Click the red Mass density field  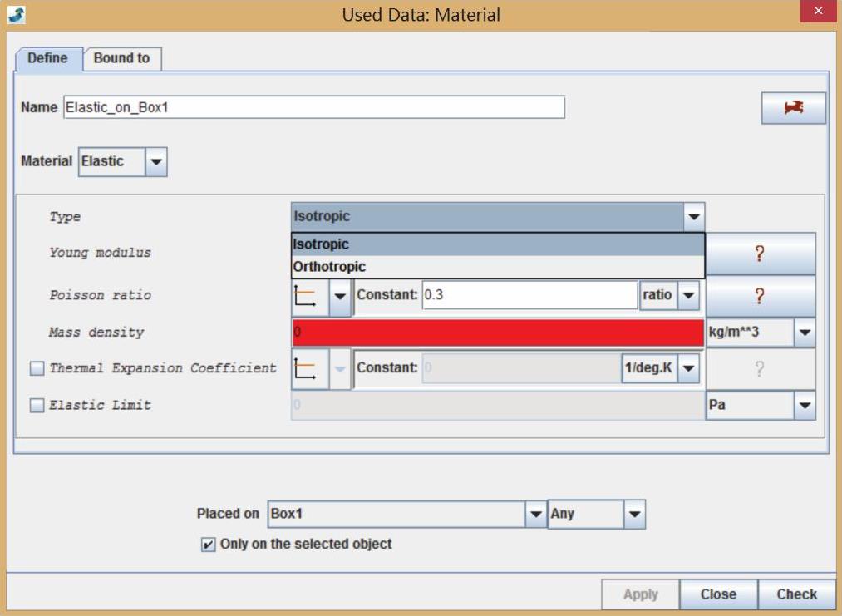497,333
